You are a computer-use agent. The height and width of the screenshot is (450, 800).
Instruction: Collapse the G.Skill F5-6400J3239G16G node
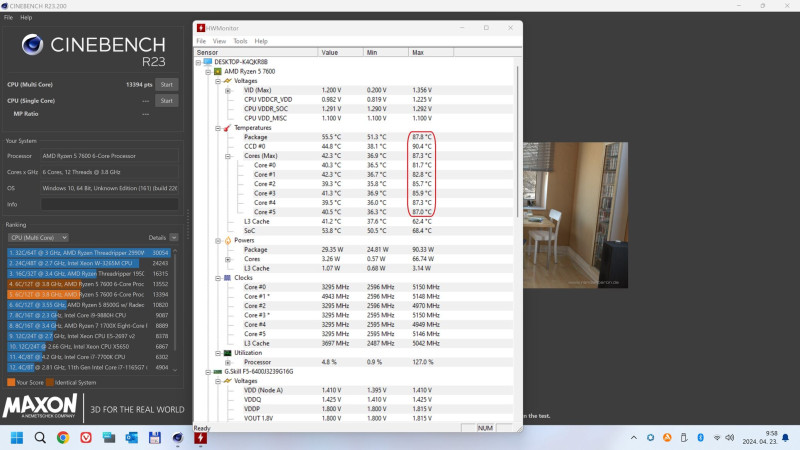(208, 372)
